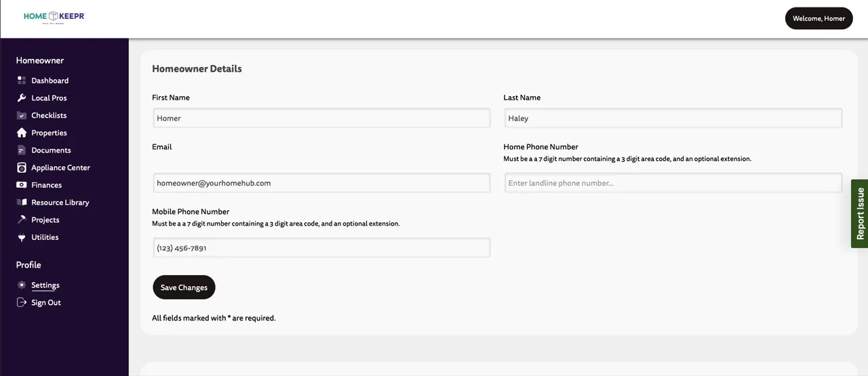The image size is (868, 376).
Task: Open Documents in sidebar
Action: (51, 150)
